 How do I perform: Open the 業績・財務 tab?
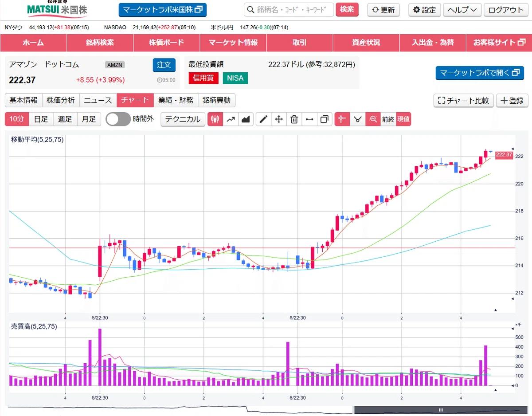pos(176,100)
